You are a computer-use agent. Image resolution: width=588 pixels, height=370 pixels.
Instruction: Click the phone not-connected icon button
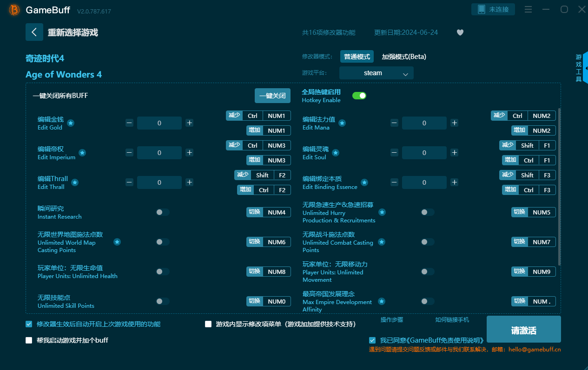coord(493,9)
